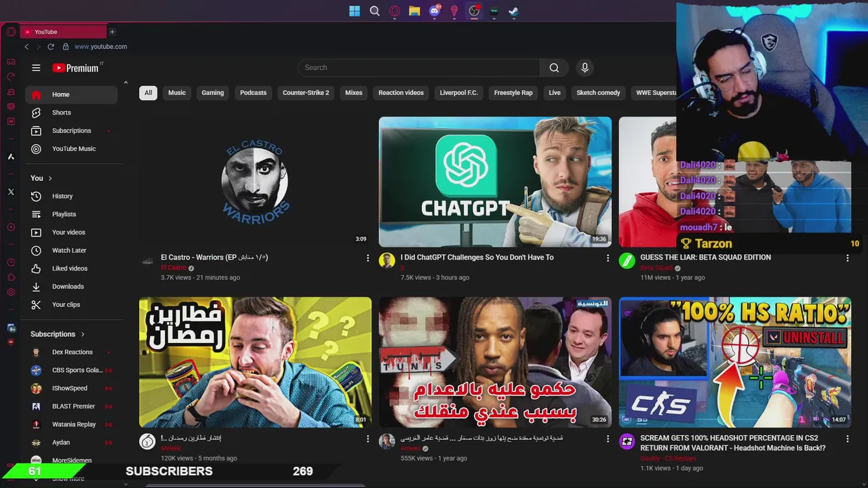The width and height of the screenshot is (868, 488).
Task: Expand the You section chevron
Action: (x=50, y=178)
